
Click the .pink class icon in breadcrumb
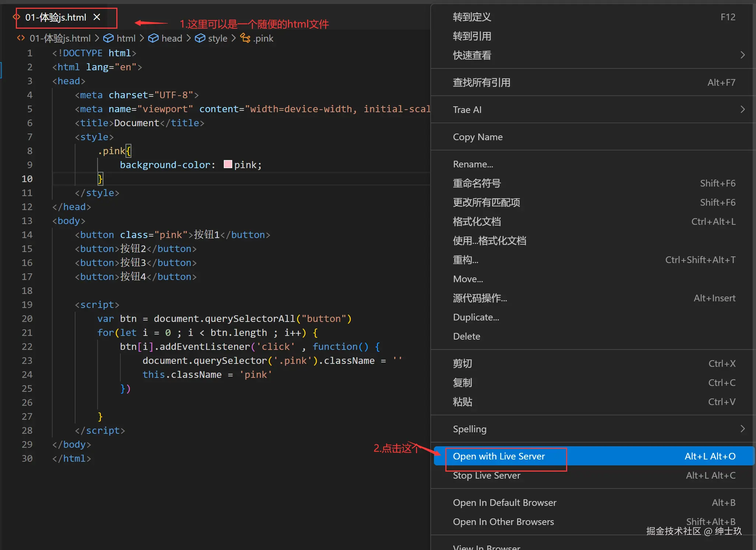coord(245,38)
